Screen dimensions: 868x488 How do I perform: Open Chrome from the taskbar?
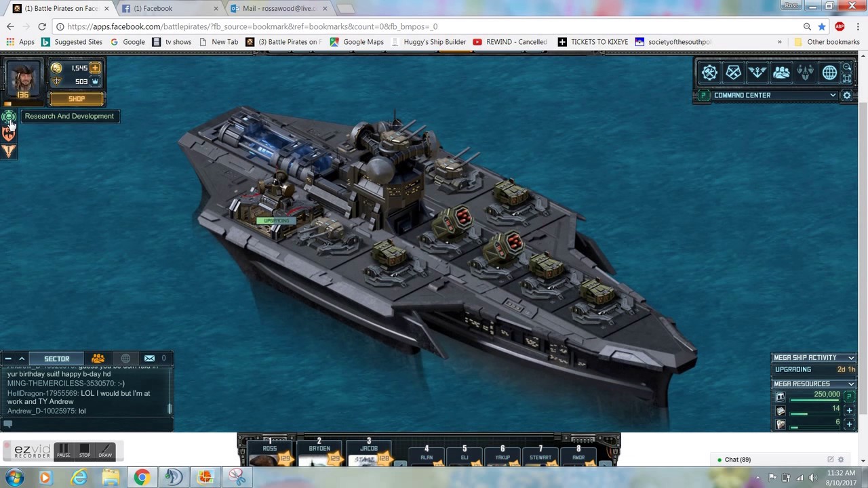tap(141, 478)
